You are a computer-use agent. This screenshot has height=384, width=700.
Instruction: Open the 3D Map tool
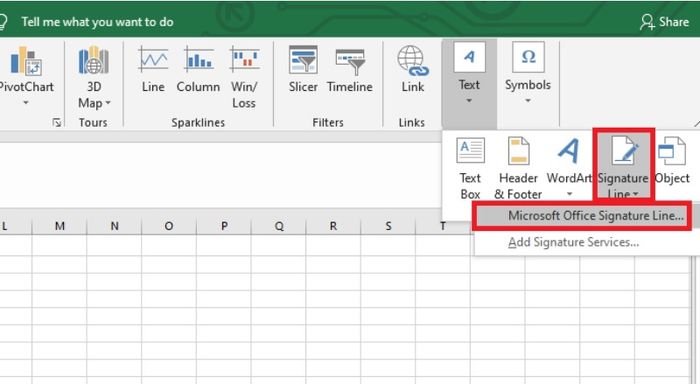[93, 77]
